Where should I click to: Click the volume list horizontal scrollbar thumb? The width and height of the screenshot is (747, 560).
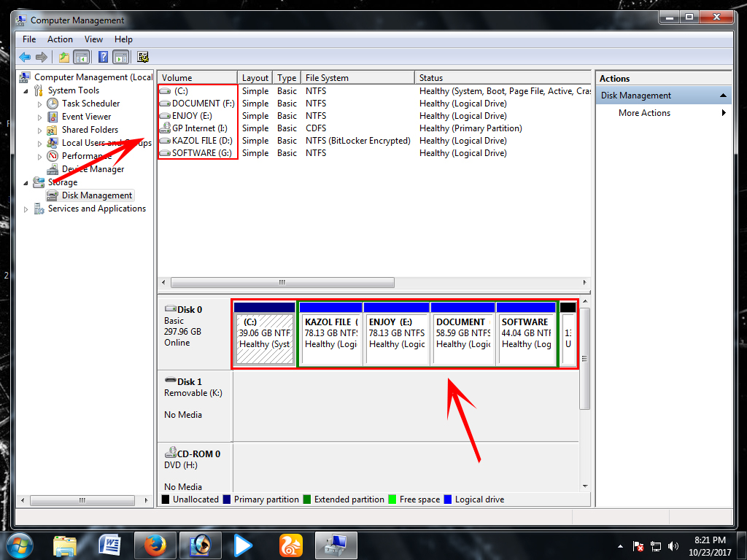tap(282, 282)
